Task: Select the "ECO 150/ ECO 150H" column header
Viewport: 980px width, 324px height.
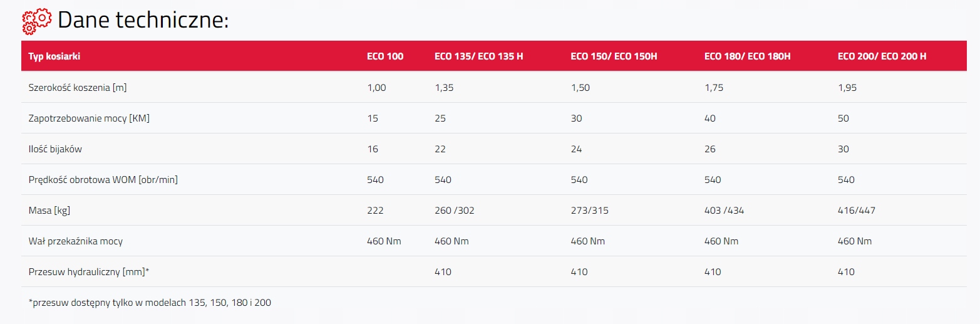Action: pyautogui.click(x=614, y=56)
